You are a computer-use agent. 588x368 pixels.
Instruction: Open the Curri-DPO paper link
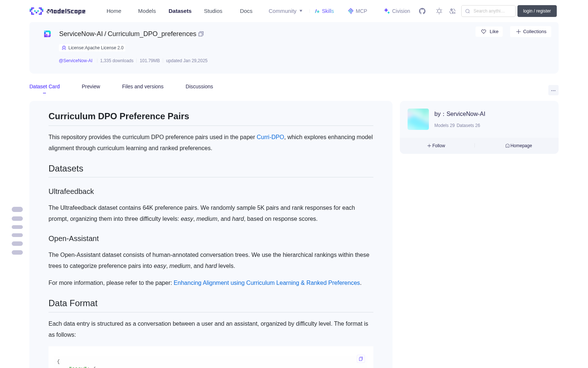[x=270, y=137]
